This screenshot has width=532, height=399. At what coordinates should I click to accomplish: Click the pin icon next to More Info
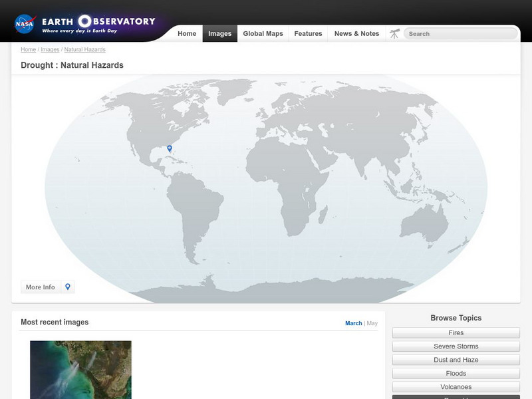tap(68, 287)
